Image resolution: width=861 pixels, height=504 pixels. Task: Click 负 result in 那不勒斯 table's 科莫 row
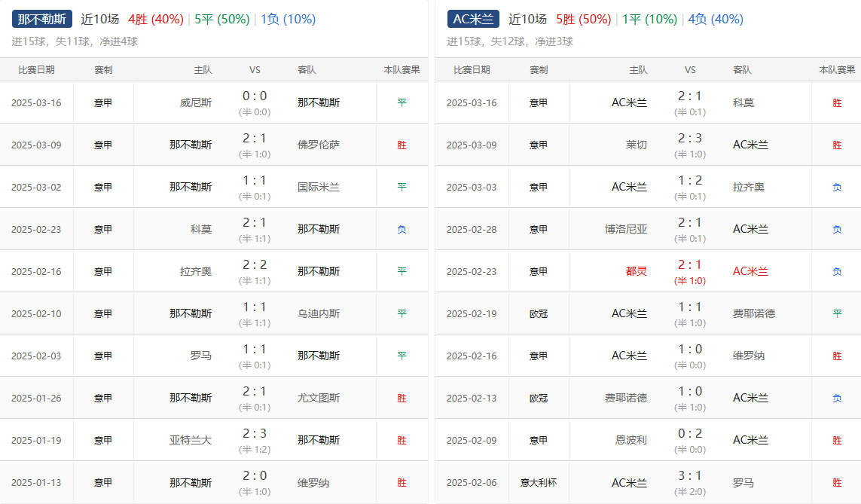402,230
